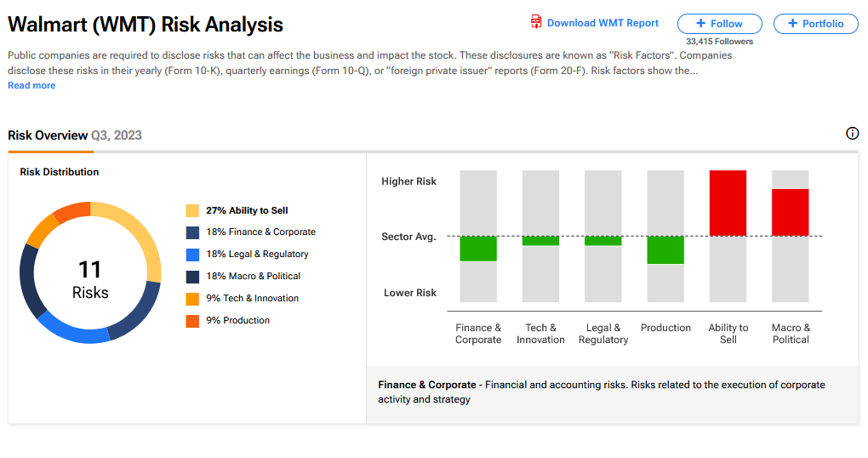Select the green Production risk bar
Image resolution: width=868 pixels, height=458 pixels.
[665, 250]
